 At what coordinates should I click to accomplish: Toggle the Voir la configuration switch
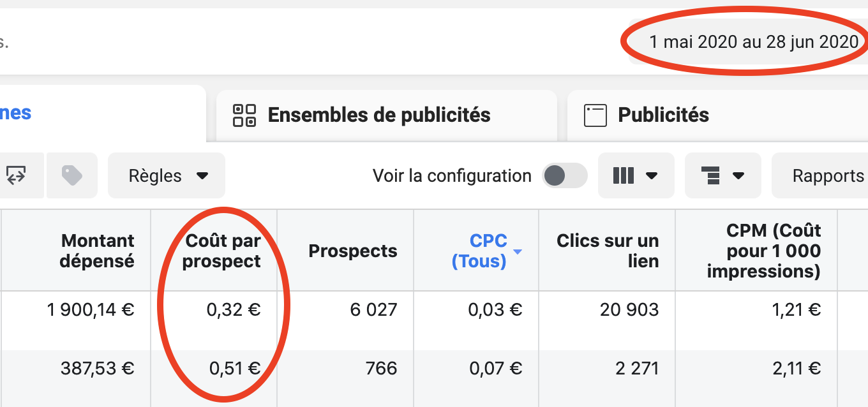click(564, 175)
